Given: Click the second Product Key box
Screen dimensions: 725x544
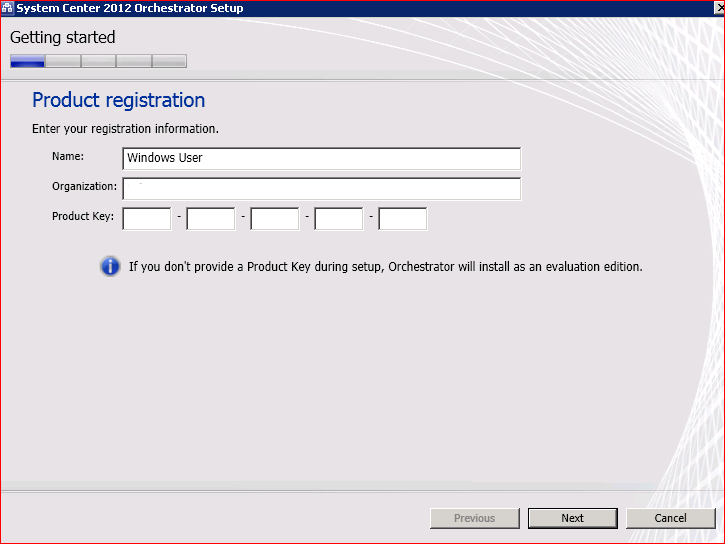Looking at the screenshot, I should [210, 219].
